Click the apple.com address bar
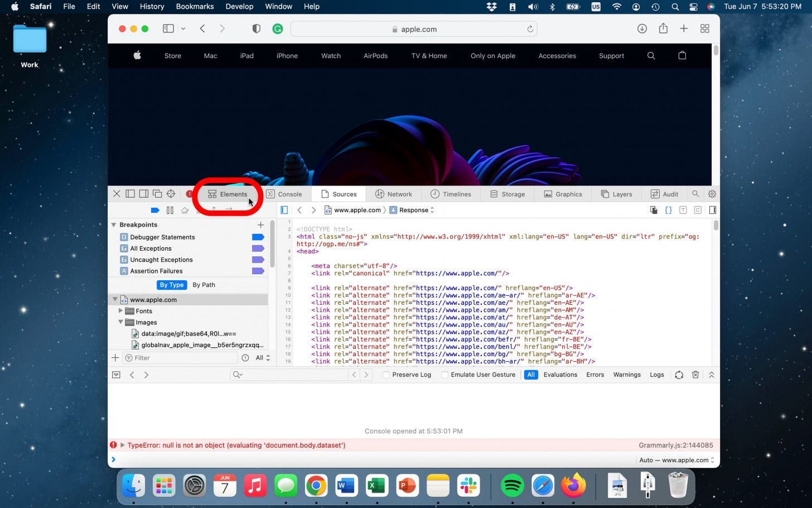The image size is (812, 508). [x=414, y=29]
